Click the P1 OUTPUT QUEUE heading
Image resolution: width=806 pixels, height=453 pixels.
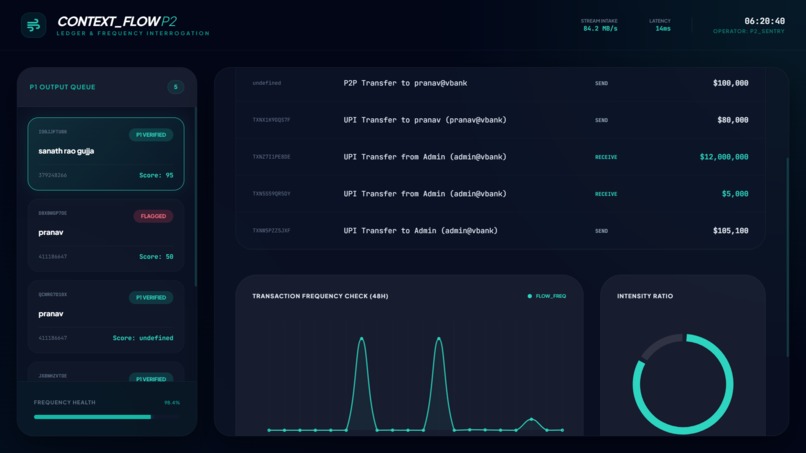click(62, 87)
